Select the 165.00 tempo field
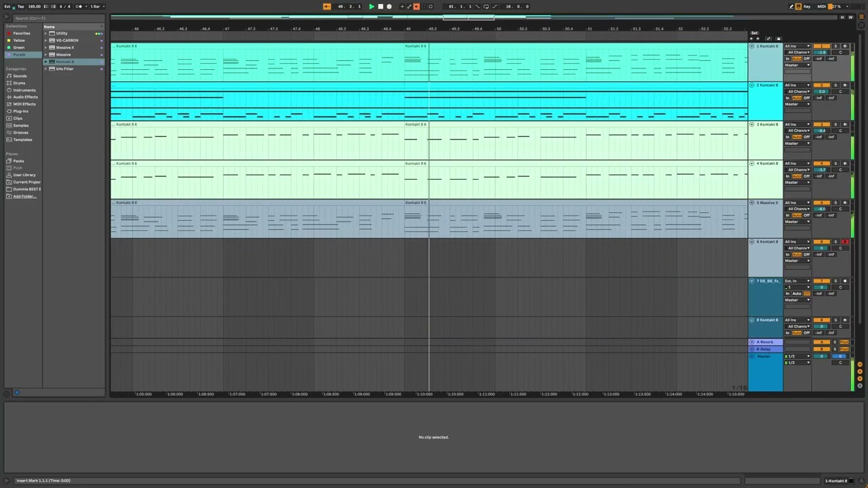 (34, 6)
